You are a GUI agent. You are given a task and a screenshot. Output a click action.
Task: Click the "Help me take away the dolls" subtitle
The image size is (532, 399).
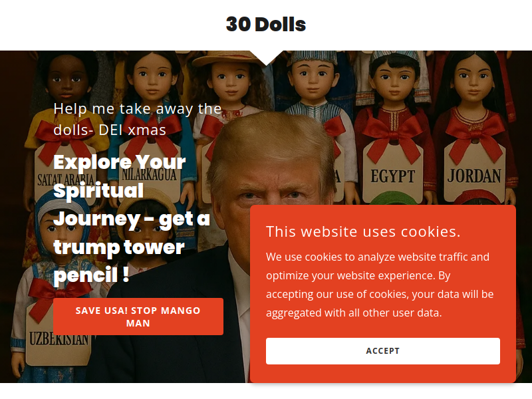(x=137, y=119)
